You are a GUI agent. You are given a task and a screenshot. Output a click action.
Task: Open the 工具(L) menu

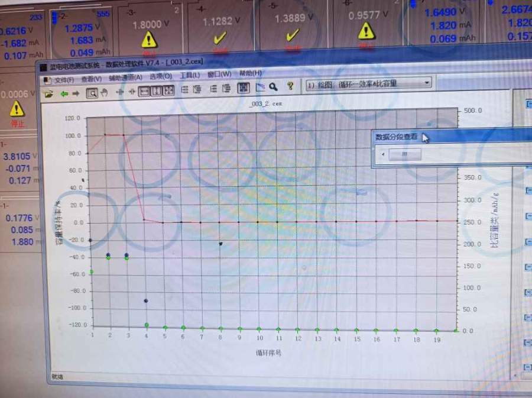click(x=190, y=75)
